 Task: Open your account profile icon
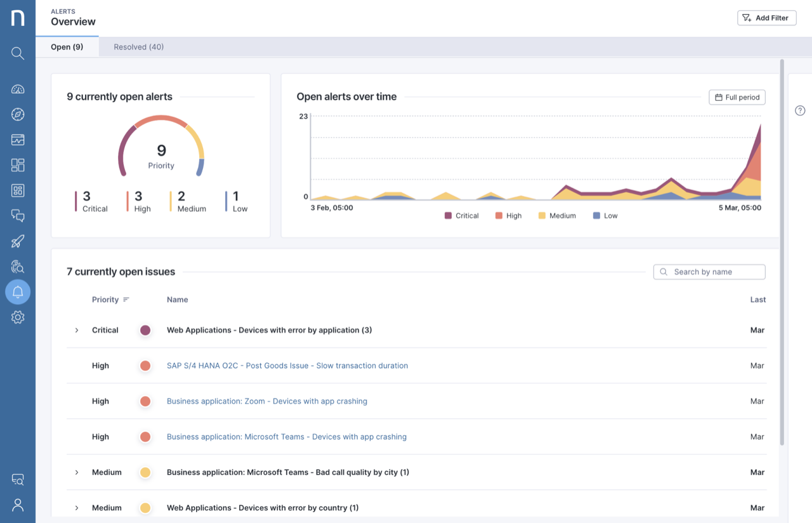[17, 505]
